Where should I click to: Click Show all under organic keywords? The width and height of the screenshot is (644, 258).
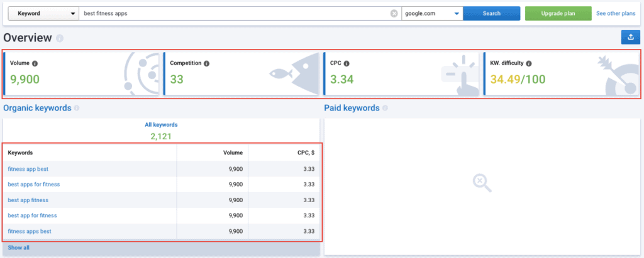tap(18, 248)
